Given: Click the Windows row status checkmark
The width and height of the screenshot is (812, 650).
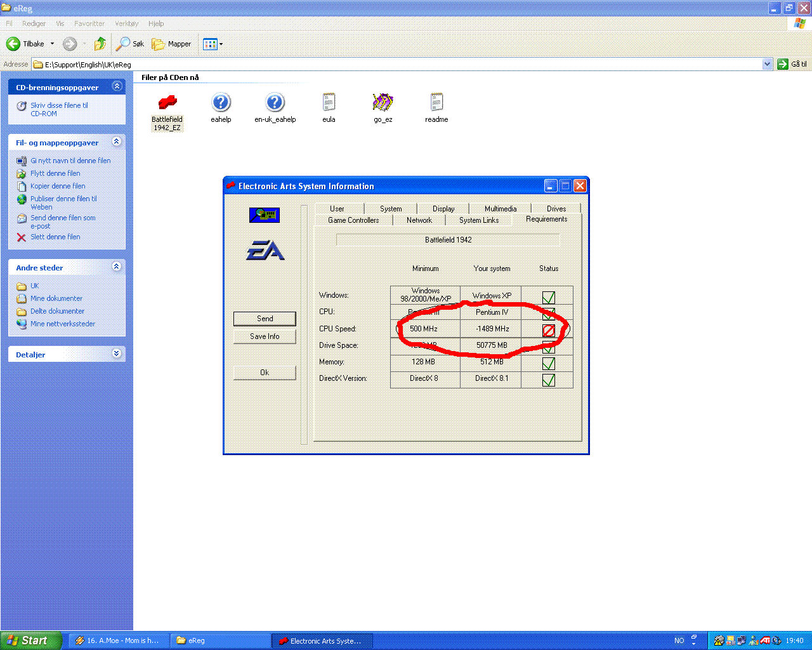Looking at the screenshot, I should [549, 297].
